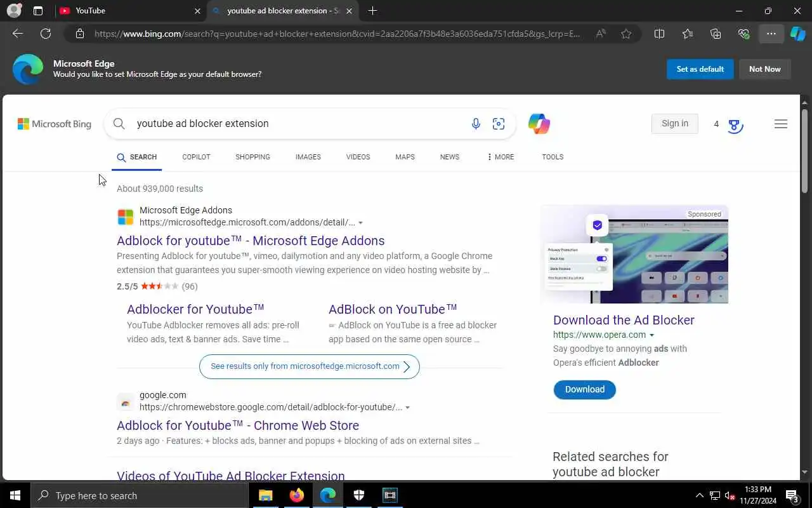Select the IMAGES search tab
The image size is (812, 508).
point(308,157)
